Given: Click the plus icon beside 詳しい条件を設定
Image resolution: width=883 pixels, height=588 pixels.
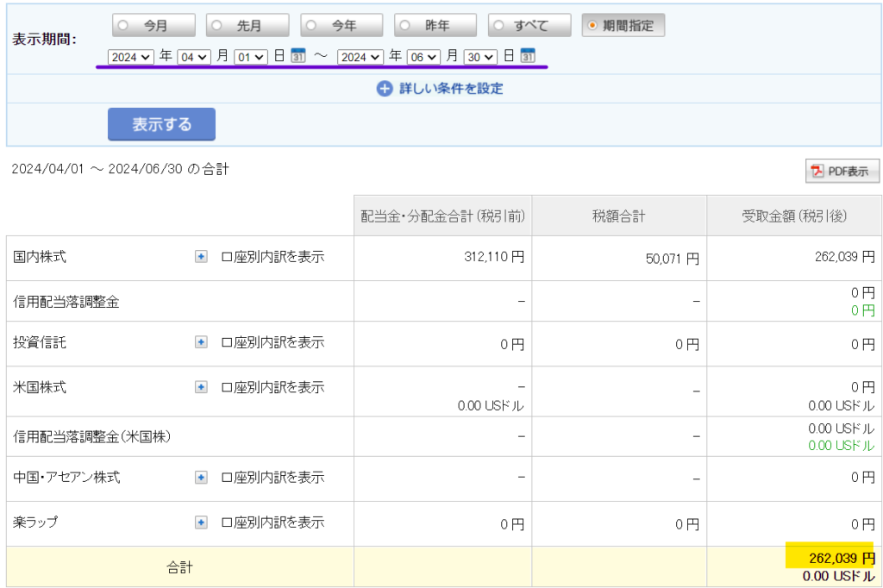Looking at the screenshot, I should pos(385,89).
